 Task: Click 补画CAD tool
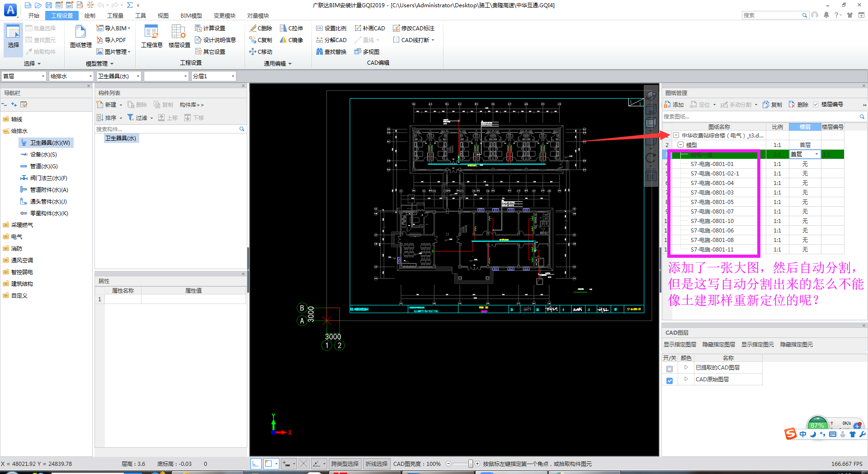(x=370, y=28)
